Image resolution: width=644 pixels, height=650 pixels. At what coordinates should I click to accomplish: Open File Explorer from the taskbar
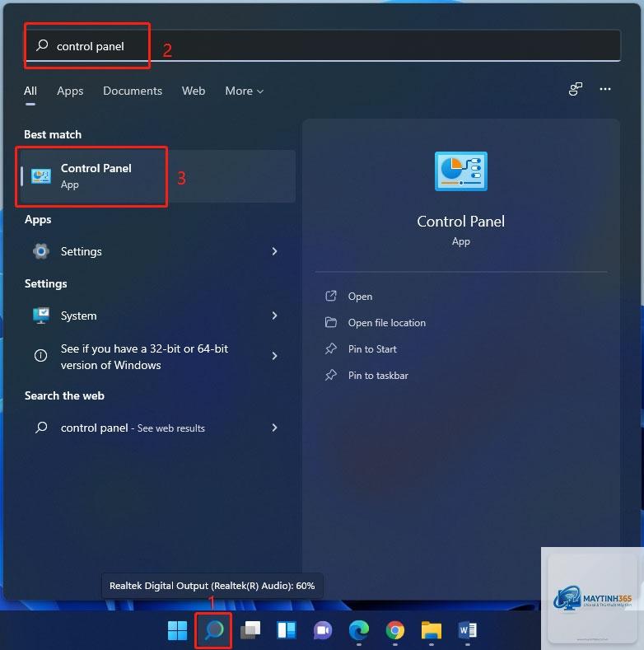[432, 630]
